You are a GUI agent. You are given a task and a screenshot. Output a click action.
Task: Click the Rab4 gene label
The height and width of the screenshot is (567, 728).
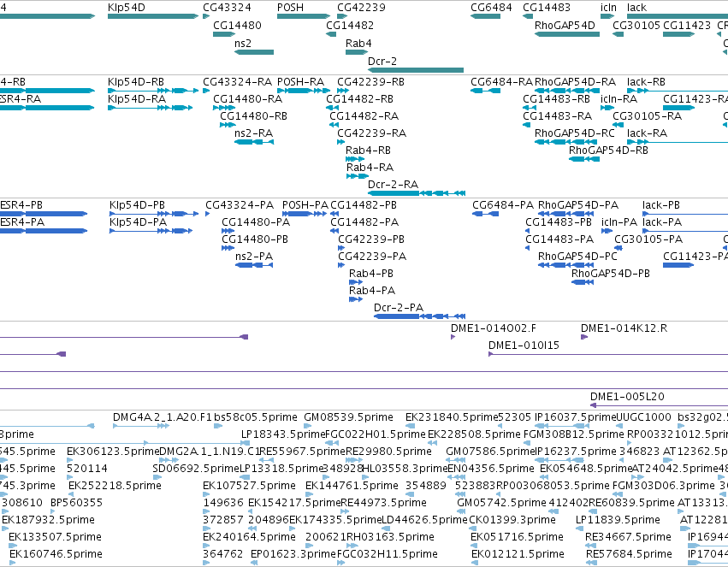pos(358,43)
